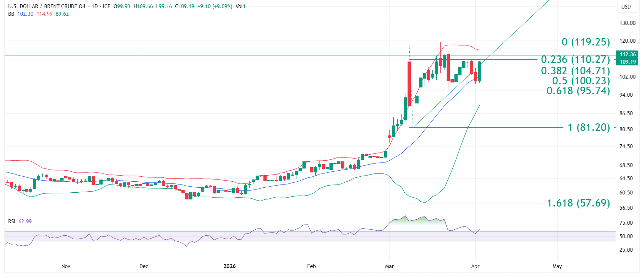Screen dimensions: 644x278
Task: Select the BB indicator legend label
Action: coord(11,14)
